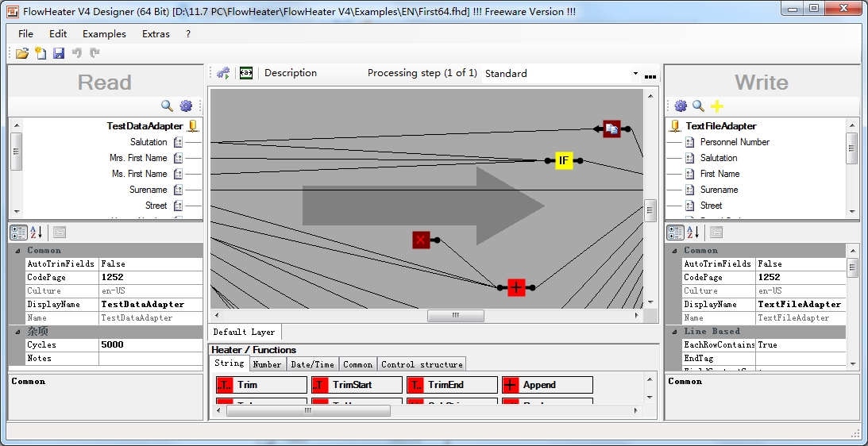Select the yellow IF heater node
The height and width of the screenshot is (446, 868).
564,160
